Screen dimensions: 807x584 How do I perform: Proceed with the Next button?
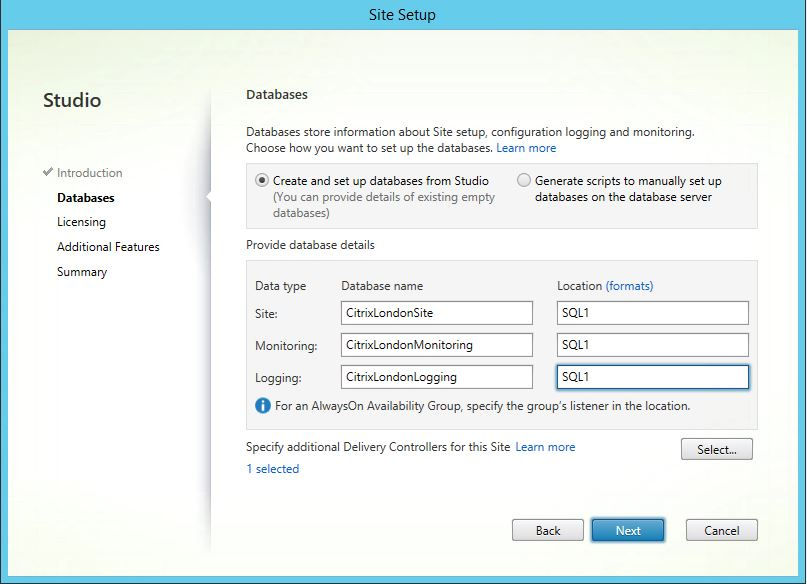(628, 530)
